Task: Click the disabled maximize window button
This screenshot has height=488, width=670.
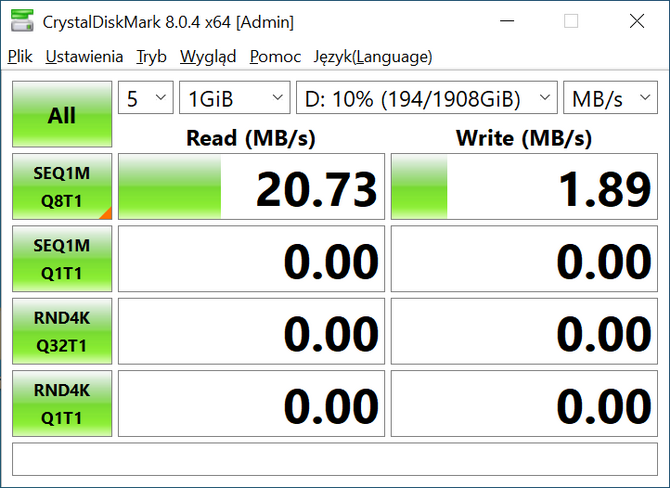Action: [571, 21]
